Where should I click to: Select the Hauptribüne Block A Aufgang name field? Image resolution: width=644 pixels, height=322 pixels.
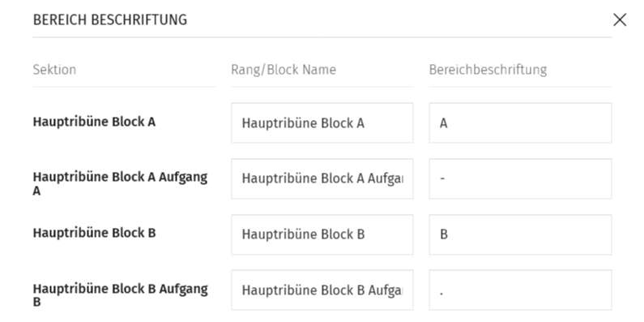pos(322,178)
